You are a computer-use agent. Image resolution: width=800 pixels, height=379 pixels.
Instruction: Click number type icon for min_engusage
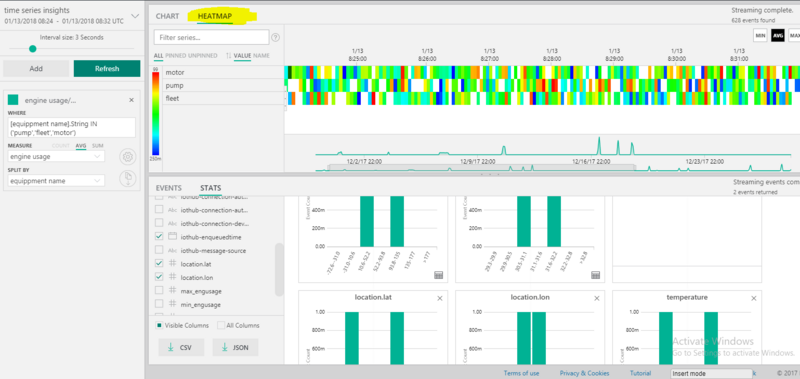click(172, 305)
